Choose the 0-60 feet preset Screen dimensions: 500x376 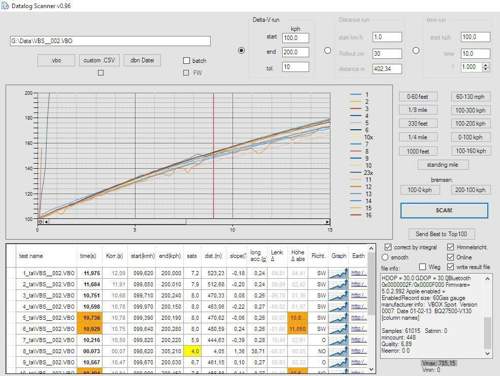pyautogui.click(x=418, y=97)
